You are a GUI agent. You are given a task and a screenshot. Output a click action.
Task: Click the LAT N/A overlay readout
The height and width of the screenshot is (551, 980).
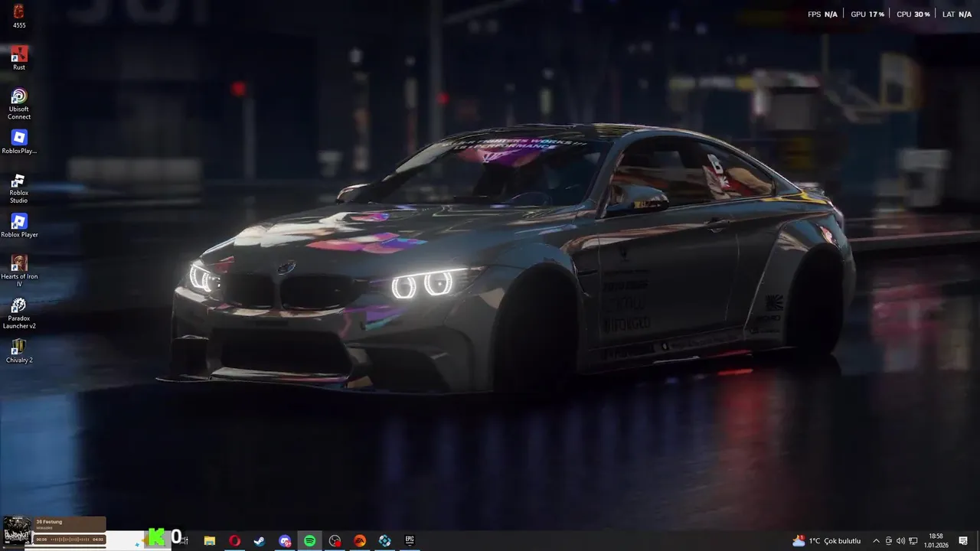957,15
